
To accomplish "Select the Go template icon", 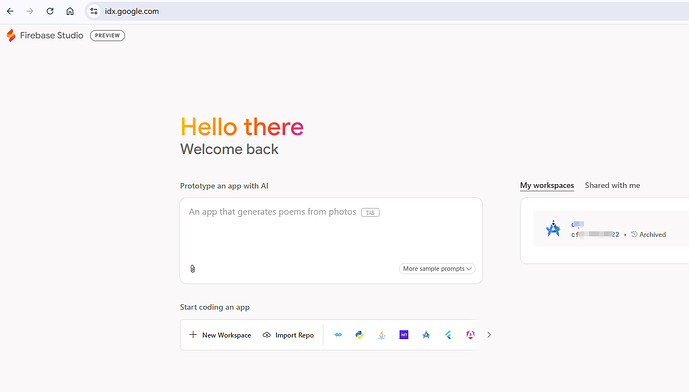I will [338, 335].
